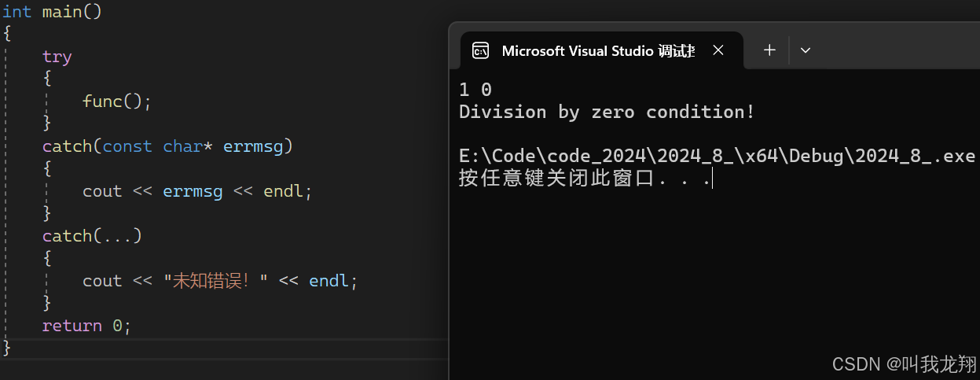Click the exe file path in console output
The image size is (980, 380).
(717, 156)
